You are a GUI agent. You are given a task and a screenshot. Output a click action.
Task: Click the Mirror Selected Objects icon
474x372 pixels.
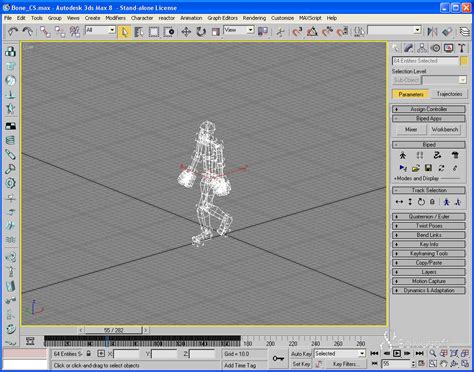coord(432,32)
